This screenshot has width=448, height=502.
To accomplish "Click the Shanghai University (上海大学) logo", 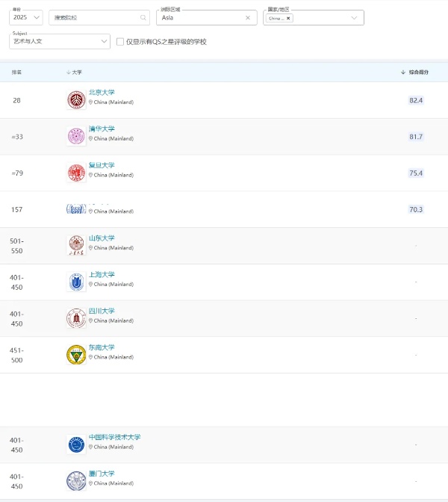I will coord(76,282).
